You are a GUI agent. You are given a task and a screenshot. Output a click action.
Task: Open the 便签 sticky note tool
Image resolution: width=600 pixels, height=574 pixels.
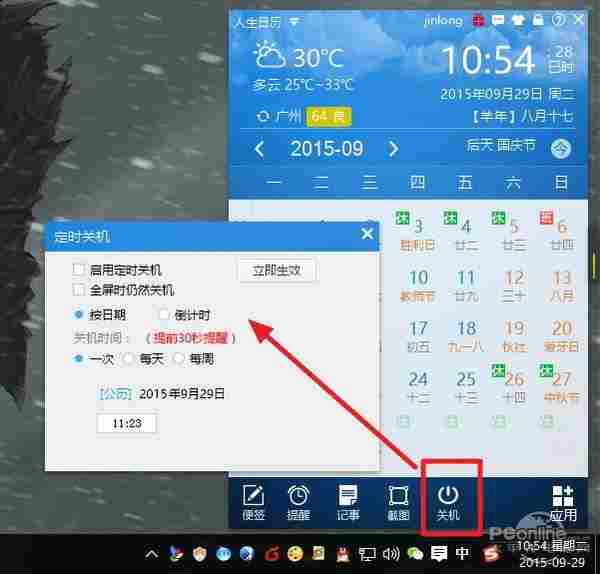tap(253, 502)
